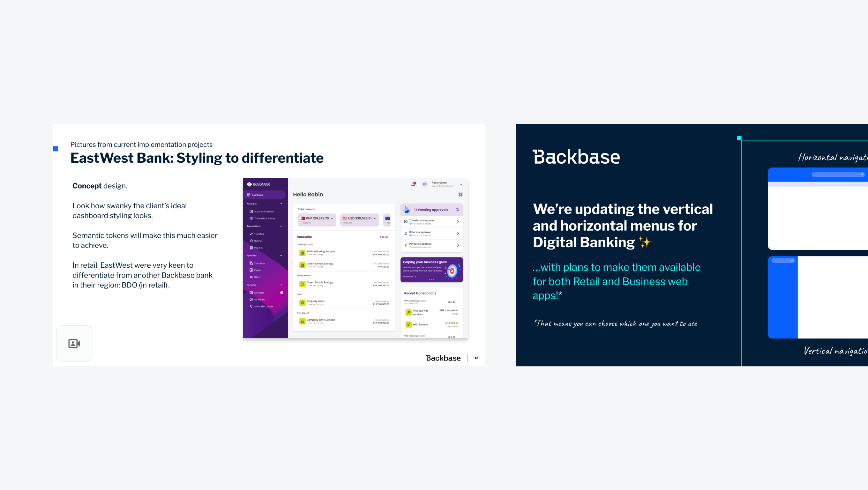Click the notification bell icon
Image resolution: width=868 pixels, height=490 pixels.
point(413,184)
